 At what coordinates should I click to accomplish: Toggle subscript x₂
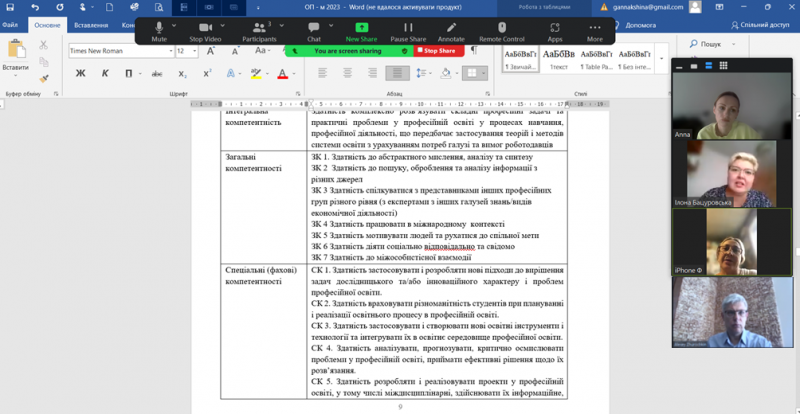click(182, 74)
